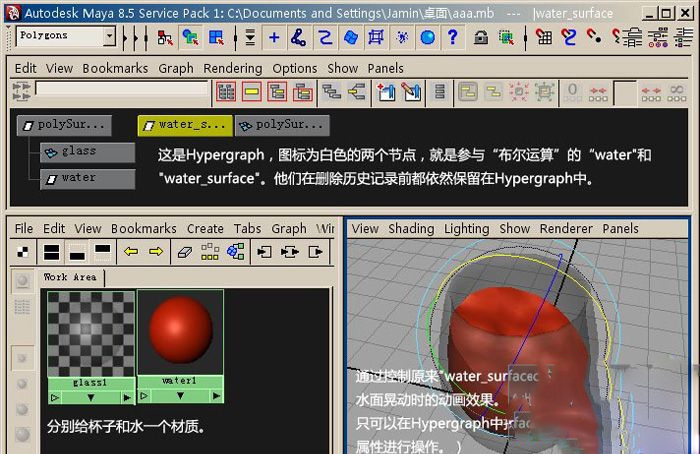
Task: Click the Hypergraph Frame All icon
Action: point(226,92)
